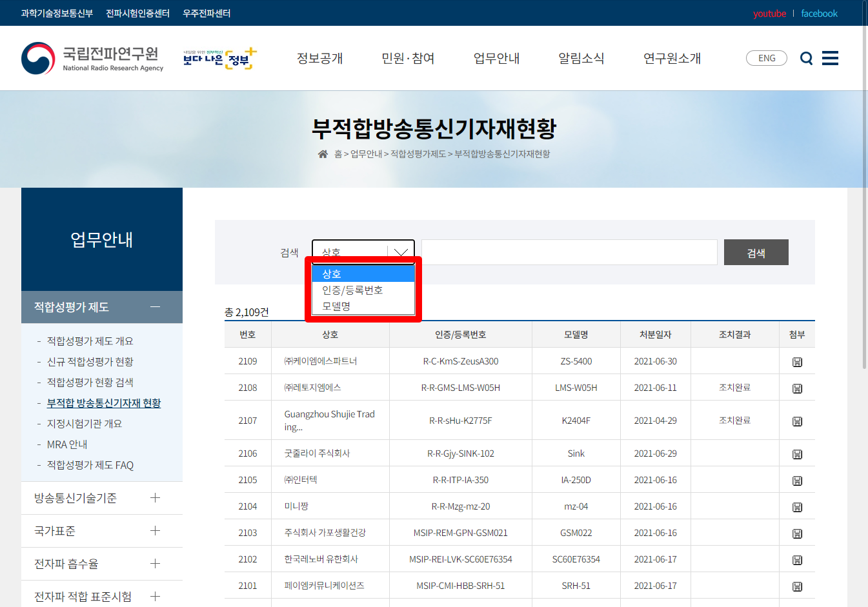868x607 pixels.
Task: Download attachment for row 2105
Action: click(x=797, y=481)
